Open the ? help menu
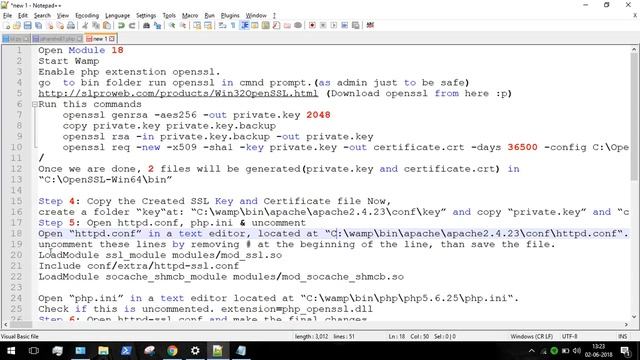Viewport: 640px width, 360px height. tap(274, 16)
